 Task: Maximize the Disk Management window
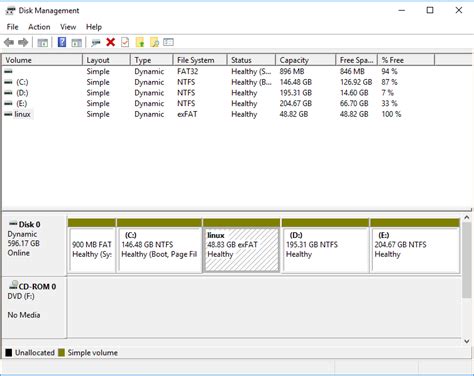pyautogui.click(x=430, y=10)
